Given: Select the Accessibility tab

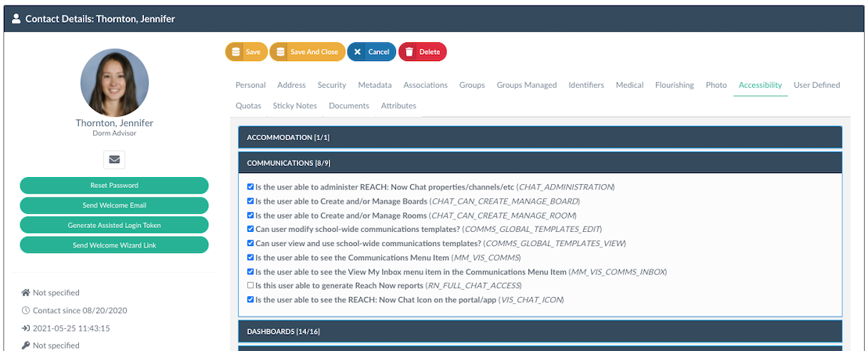Looking at the screenshot, I should tap(760, 85).
